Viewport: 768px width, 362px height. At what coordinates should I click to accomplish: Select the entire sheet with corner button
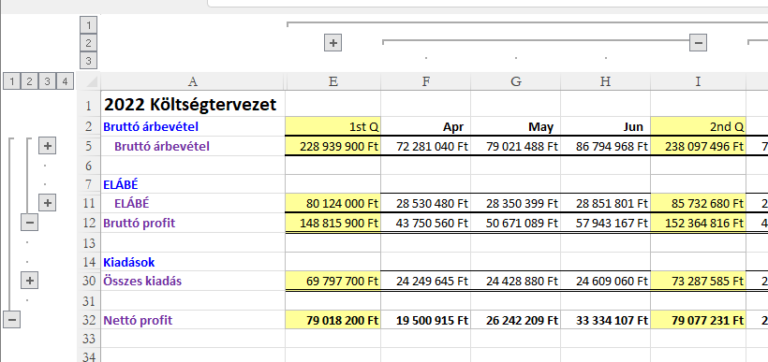pyautogui.click(x=89, y=81)
